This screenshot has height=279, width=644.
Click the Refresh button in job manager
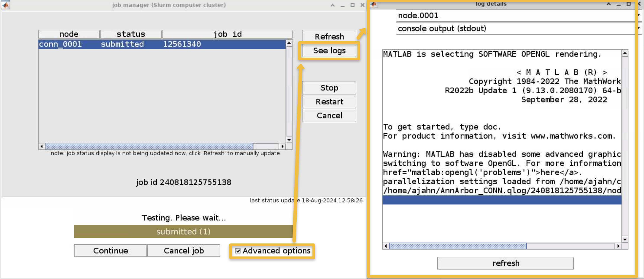pos(329,37)
